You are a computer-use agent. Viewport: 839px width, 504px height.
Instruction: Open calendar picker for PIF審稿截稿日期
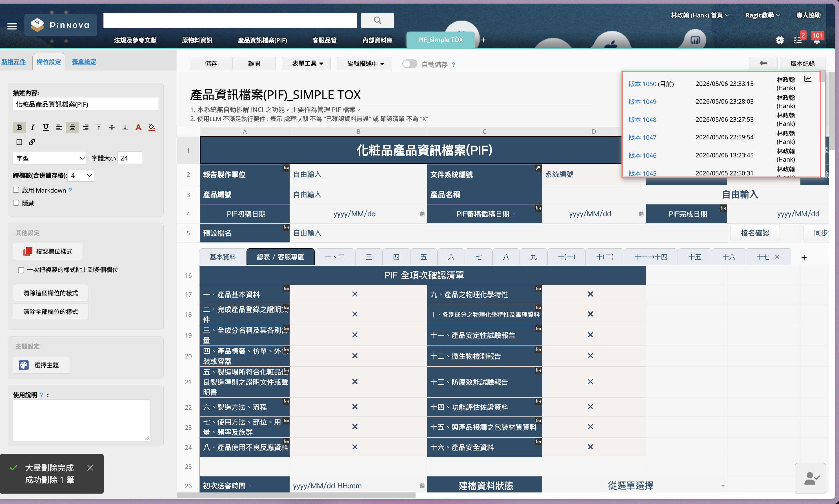tap(641, 214)
